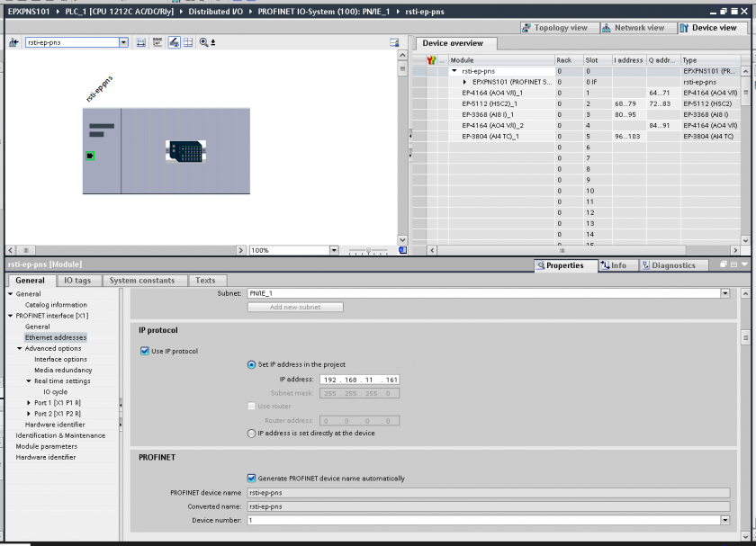Open the device selector dropdown rsti-ep-pns

[123, 42]
